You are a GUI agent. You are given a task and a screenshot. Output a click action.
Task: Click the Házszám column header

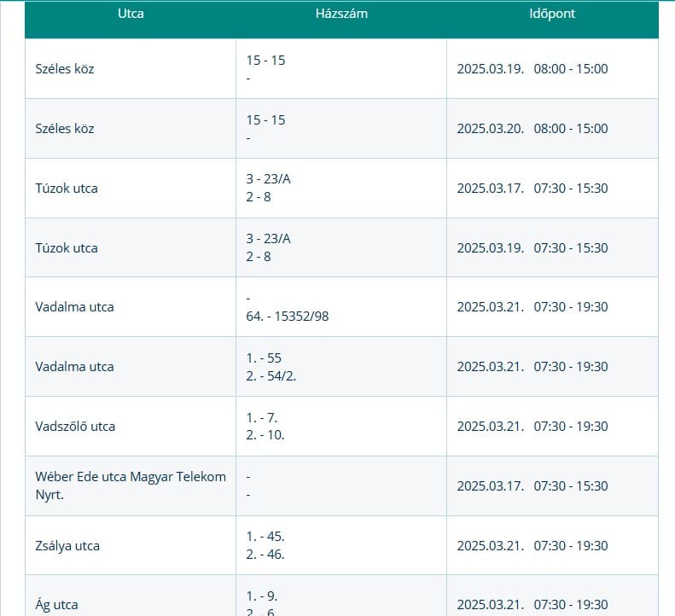341,15
